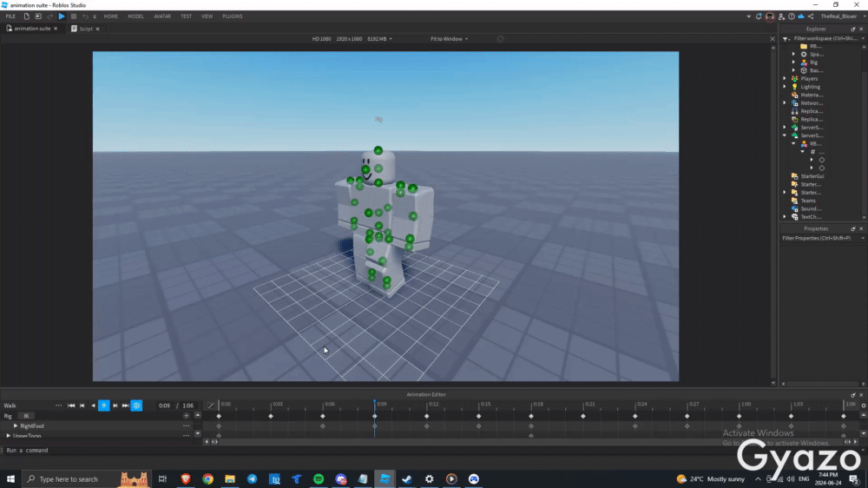Close the Properties panel
Image resolution: width=868 pixels, height=488 pixels.
click(861, 228)
